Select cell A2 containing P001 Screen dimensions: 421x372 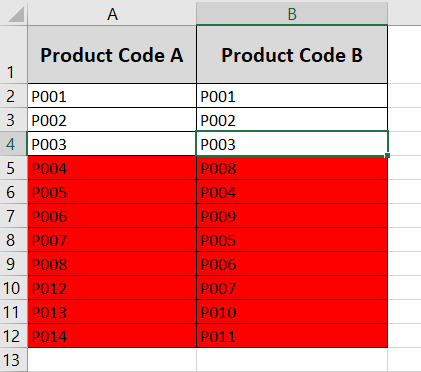[112, 96]
